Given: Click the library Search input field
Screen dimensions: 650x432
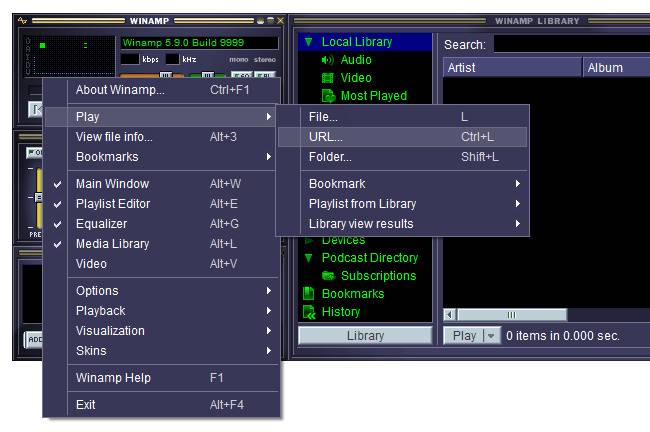Looking at the screenshot, I should [572, 44].
